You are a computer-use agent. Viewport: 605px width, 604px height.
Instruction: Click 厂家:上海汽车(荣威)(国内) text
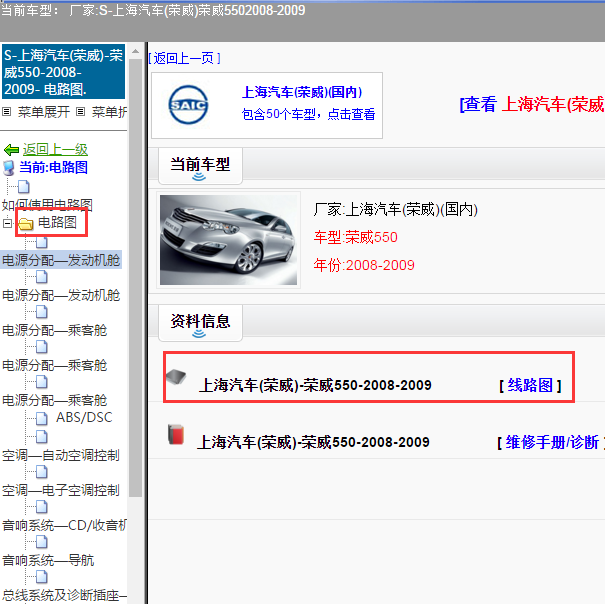click(395, 210)
